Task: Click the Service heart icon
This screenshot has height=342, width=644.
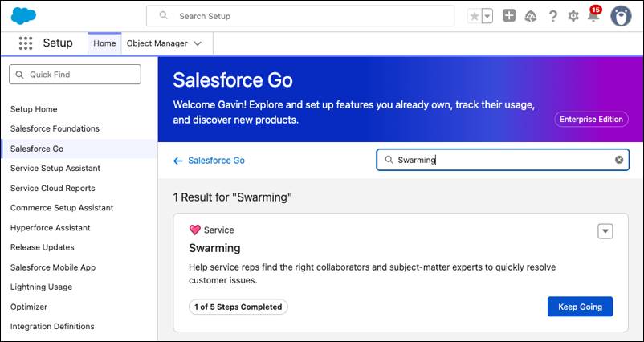Action: click(x=194, y=230)
